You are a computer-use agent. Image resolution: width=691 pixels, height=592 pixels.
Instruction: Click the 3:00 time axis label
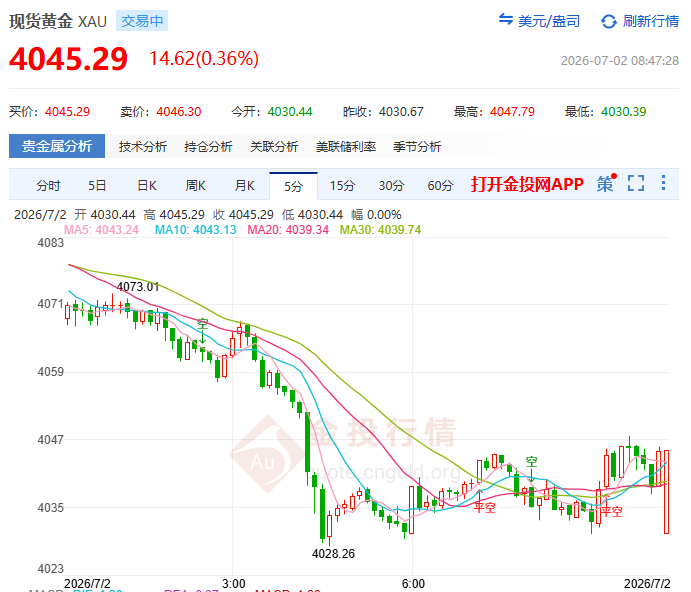tap(234, 584)
